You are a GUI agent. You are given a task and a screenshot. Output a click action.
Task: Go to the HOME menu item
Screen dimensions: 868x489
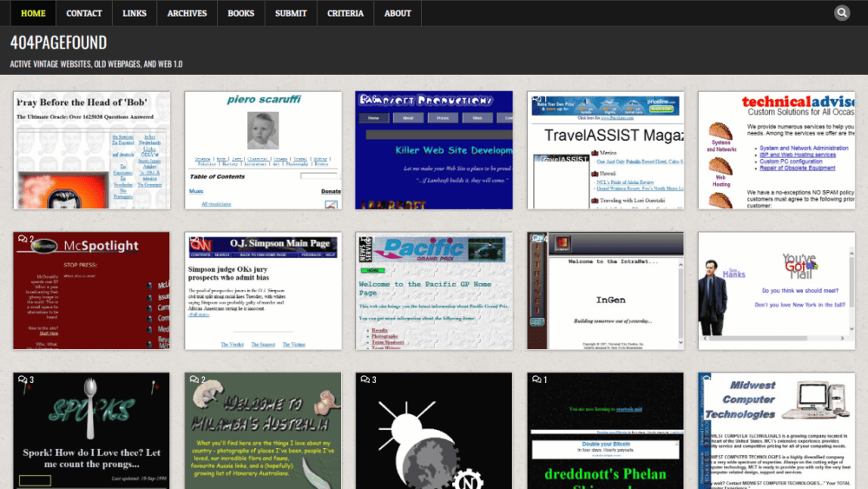coord(33,13)
